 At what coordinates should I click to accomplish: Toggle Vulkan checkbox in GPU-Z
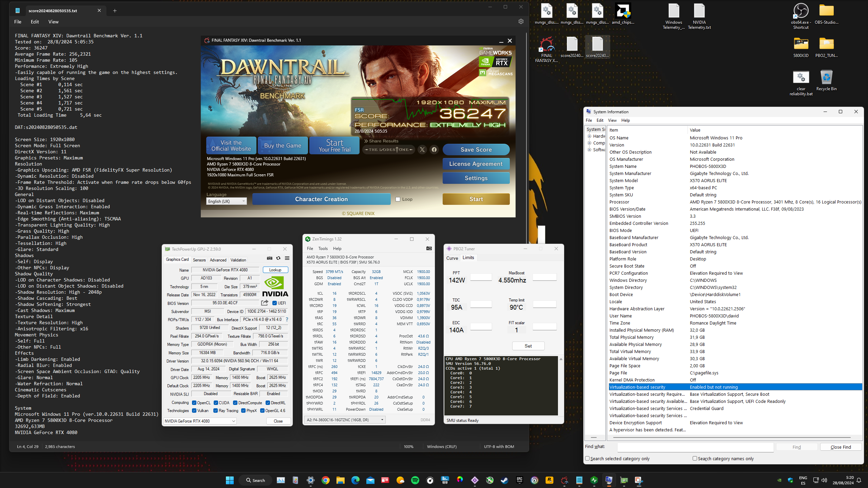pos(194,411)
